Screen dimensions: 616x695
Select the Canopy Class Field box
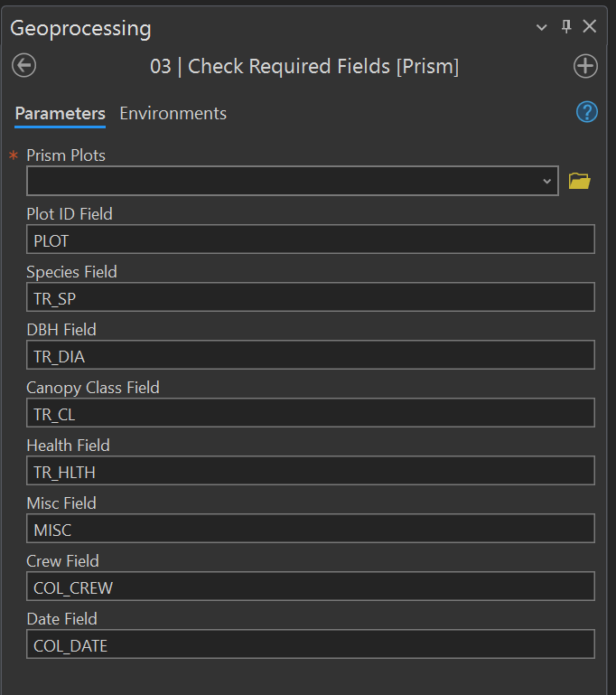(310, 413)
